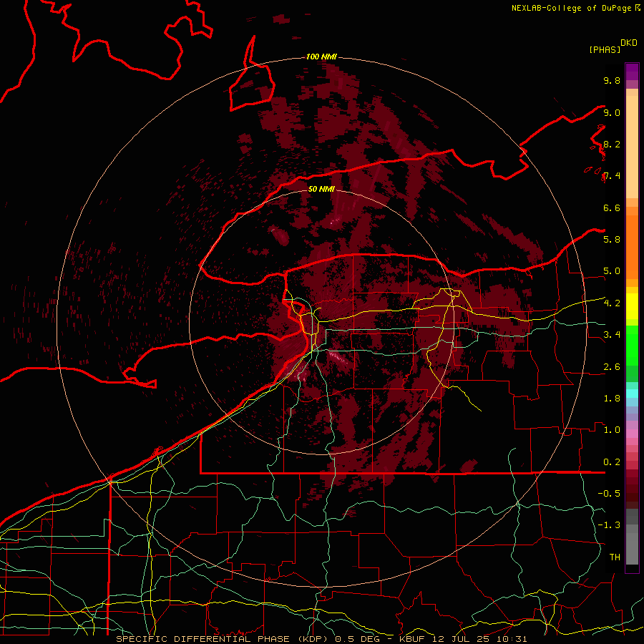This screenshot has width=644, height=644.
Task: Click the 3.4 value on the color scale
Action: point(612,334)
